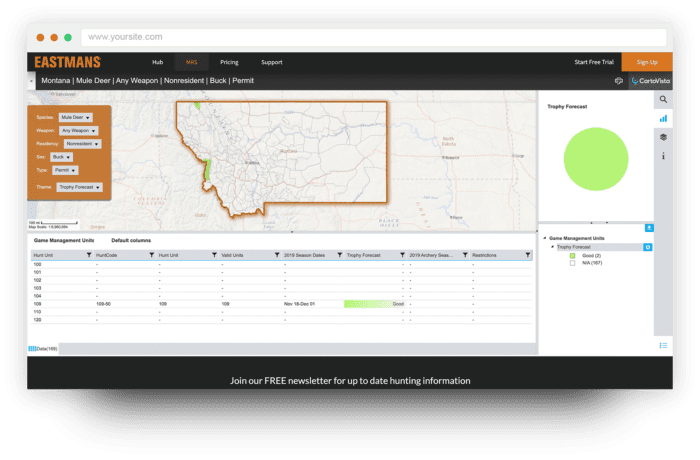700x460 pixels.
Task: Toggle the Good (2) legend checkbox
Action: [572, 256]
